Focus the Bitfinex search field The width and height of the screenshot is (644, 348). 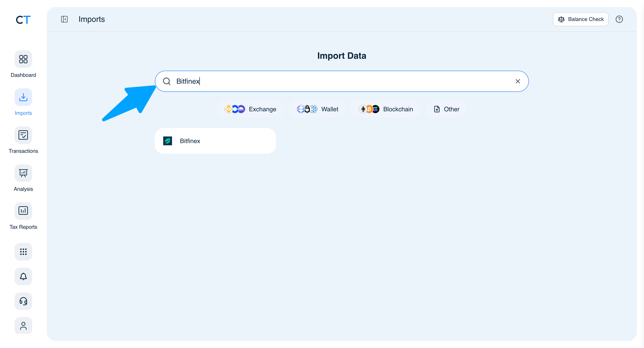coord(342,81)
